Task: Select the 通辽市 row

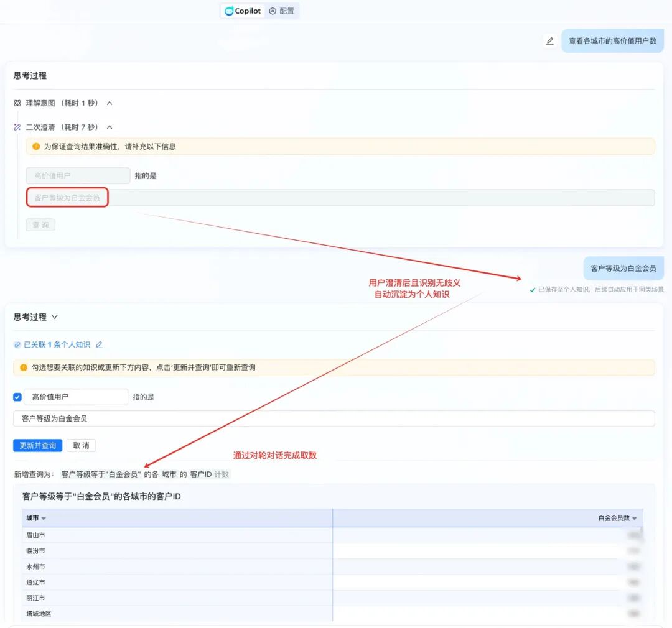Action: (x=332, y=582)
